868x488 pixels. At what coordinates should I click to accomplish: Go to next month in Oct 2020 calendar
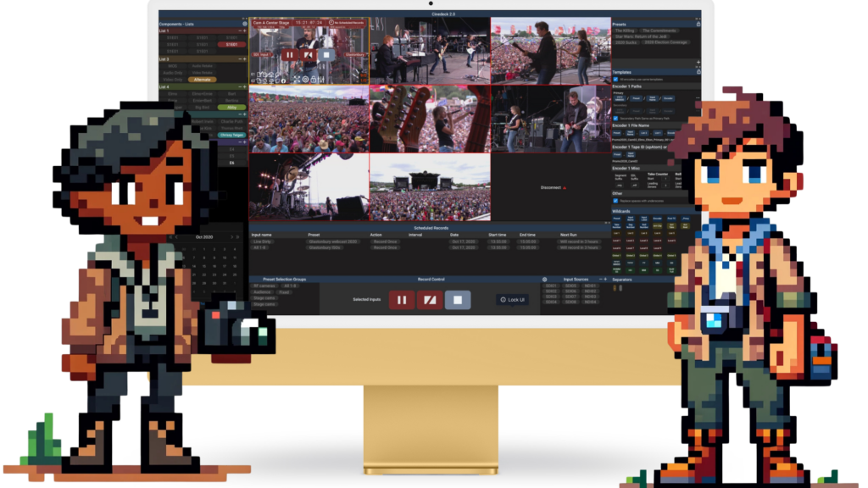[x=232, y=237]
